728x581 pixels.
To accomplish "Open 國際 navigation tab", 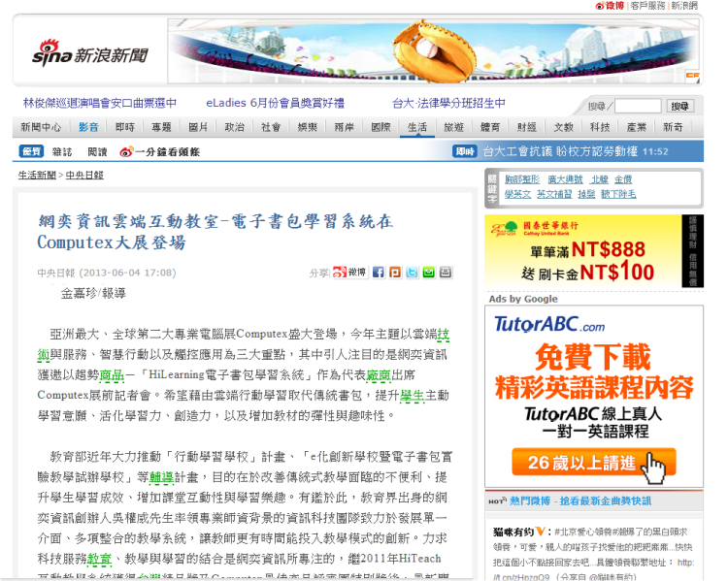I will coord(381,127).
